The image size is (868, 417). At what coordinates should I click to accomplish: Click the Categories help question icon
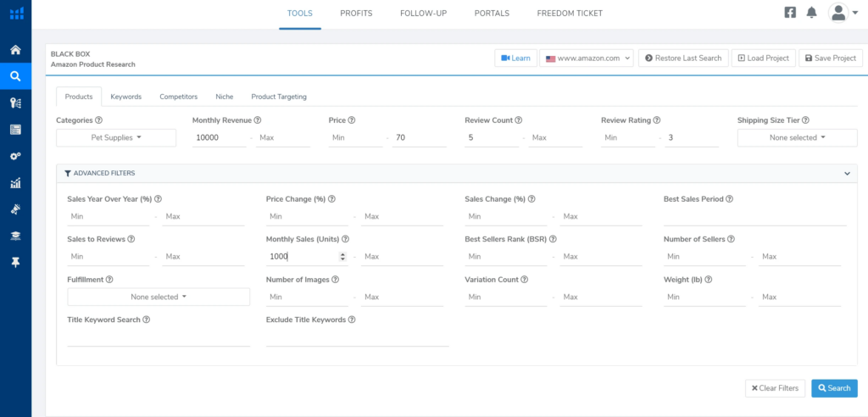98,120
